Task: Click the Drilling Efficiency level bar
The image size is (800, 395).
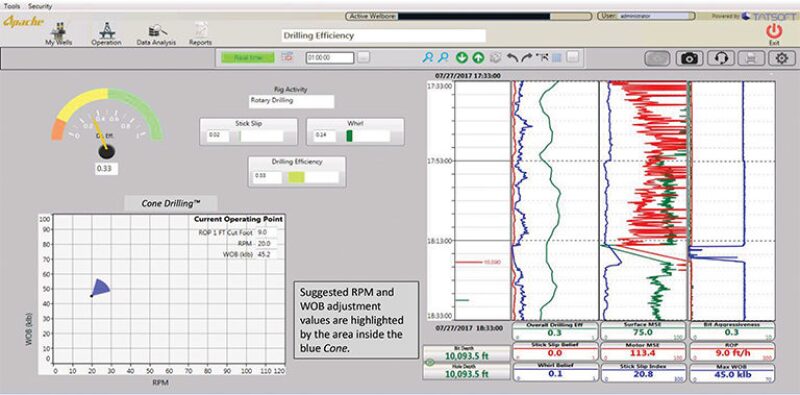Action: click(x=313, y=177)
